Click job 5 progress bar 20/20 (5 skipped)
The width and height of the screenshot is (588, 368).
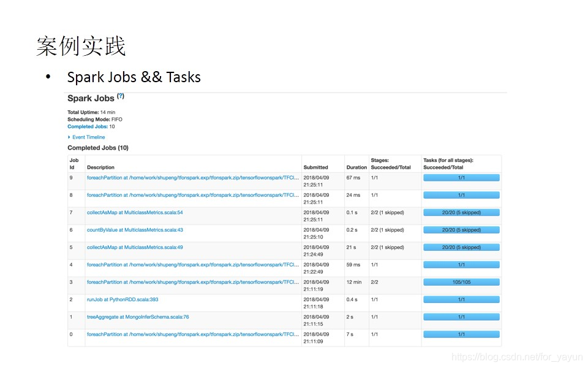461,247
